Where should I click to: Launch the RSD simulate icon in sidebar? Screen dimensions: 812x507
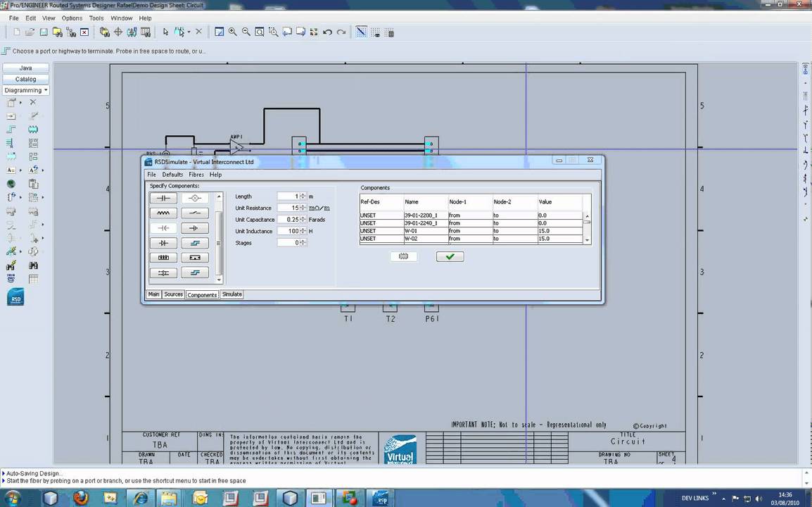(15, 297)
